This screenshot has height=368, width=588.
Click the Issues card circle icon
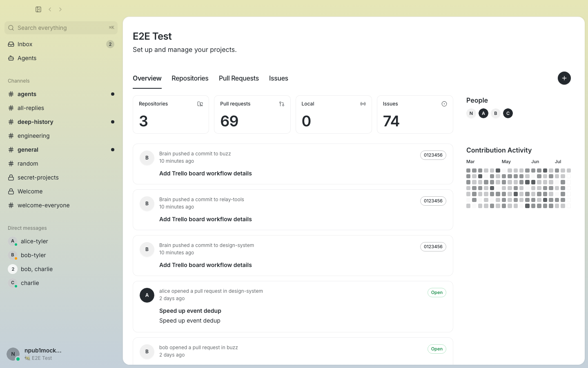[x=444, y=104]
